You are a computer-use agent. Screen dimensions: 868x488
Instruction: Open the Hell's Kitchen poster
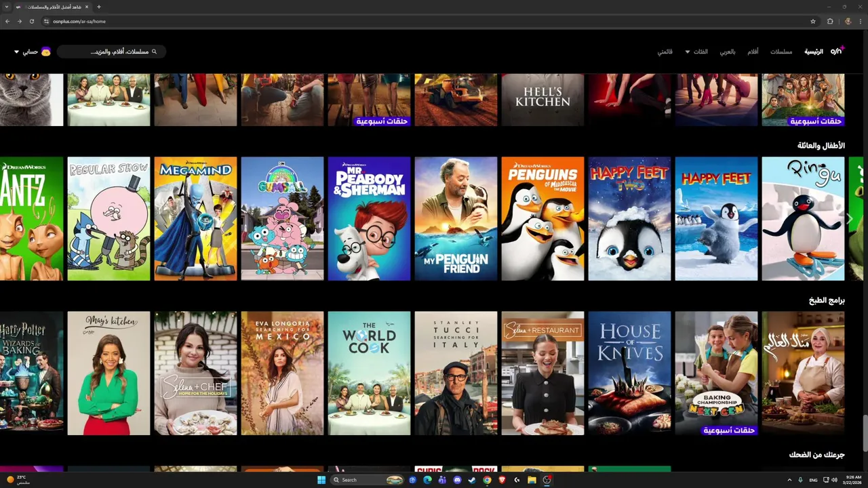(542, 100)
